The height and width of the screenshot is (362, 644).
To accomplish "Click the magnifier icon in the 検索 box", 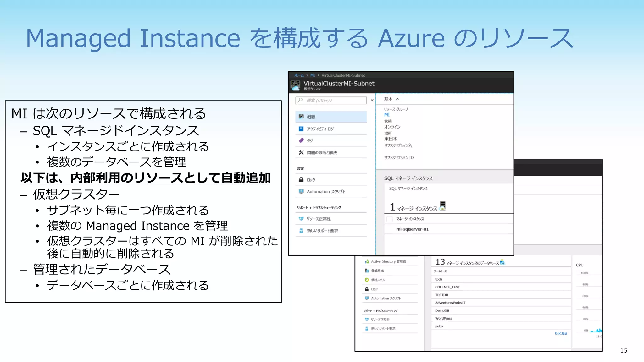I will [x=300, y=100].
